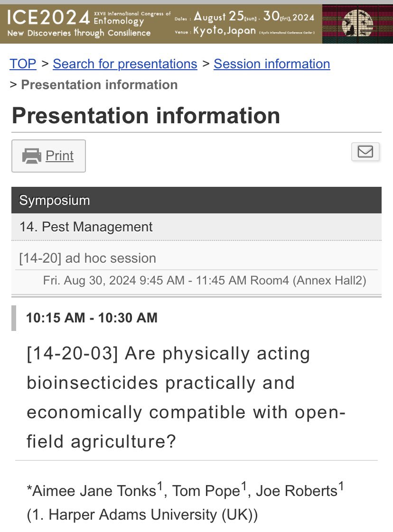Select the current Presentation information breadcrumb text
The width and height of the screenshot is (393, 532).
click(99, 85)
